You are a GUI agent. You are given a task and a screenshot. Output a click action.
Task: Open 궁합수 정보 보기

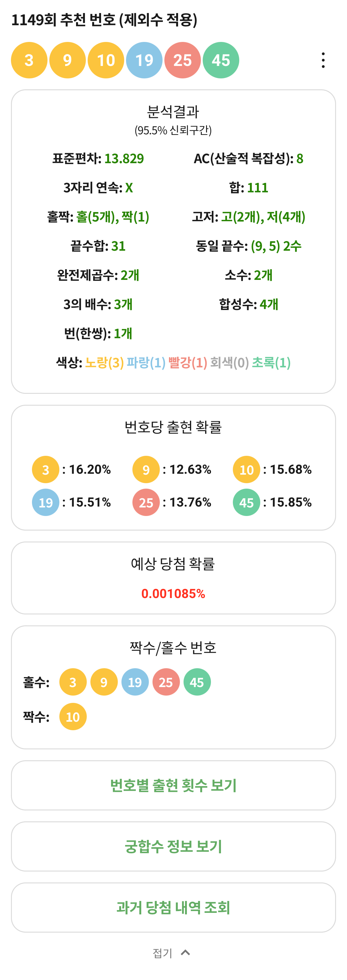pos(173,847)
